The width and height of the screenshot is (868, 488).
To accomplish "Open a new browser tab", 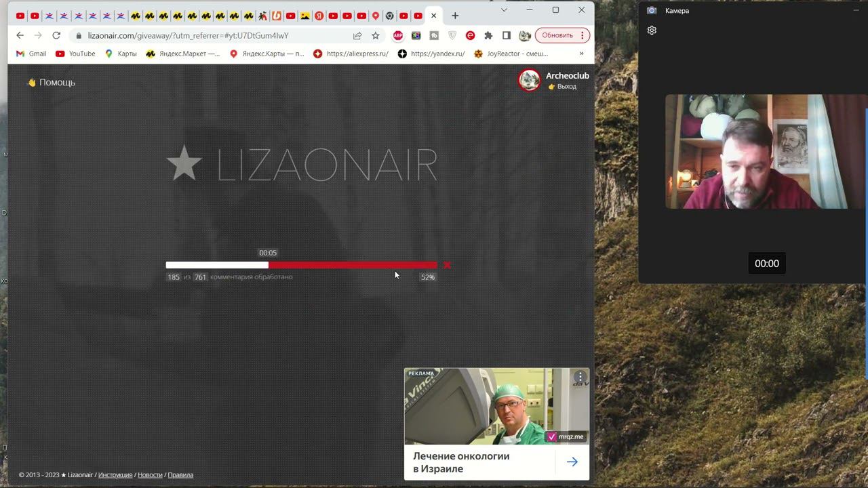I will point(455,16).
